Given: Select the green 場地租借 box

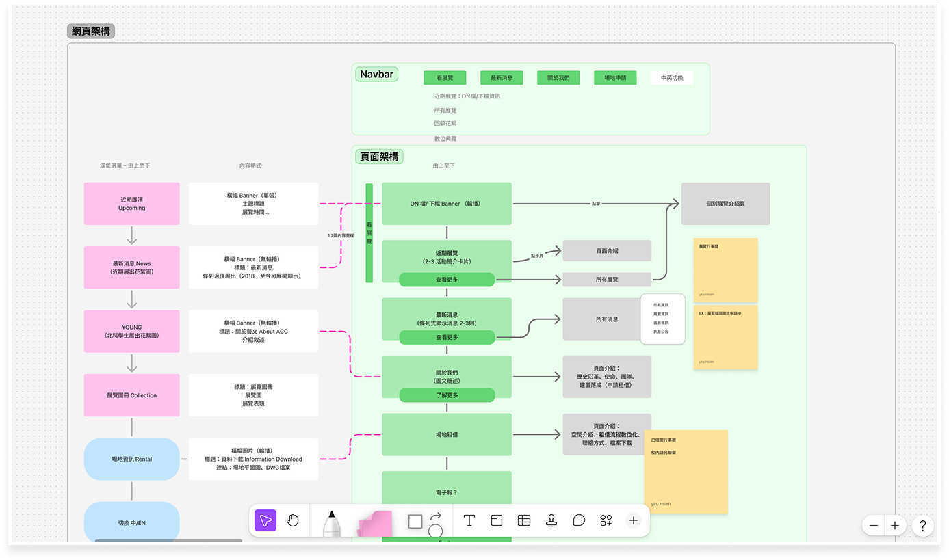Looking at the screenshot, I should [447, 434].
